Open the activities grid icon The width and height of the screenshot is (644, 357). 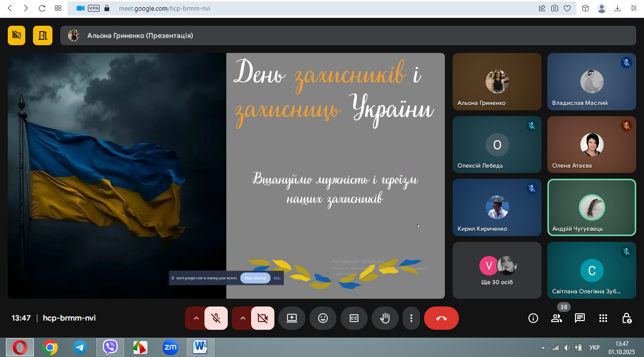point(603,318)
